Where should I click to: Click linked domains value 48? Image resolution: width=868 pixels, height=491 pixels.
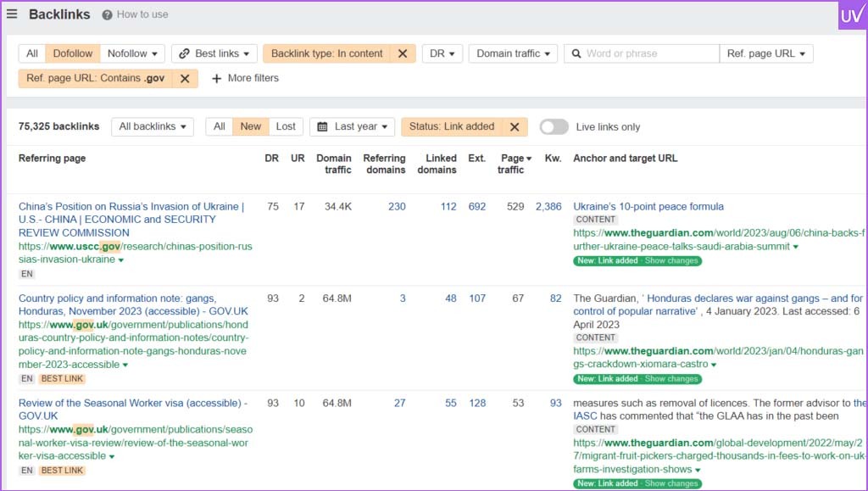click(x=451, y=299)
